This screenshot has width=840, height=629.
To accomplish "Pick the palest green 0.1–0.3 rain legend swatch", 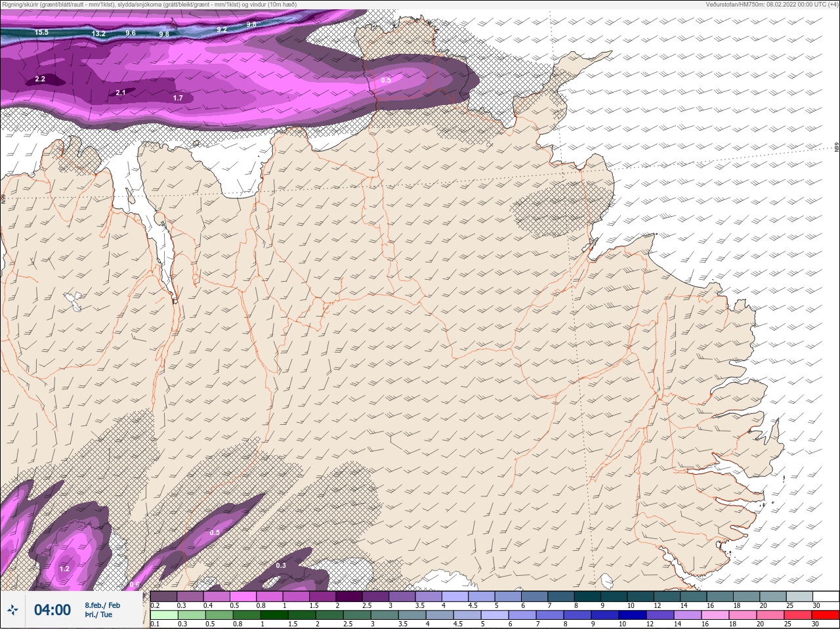I will 164,615.
